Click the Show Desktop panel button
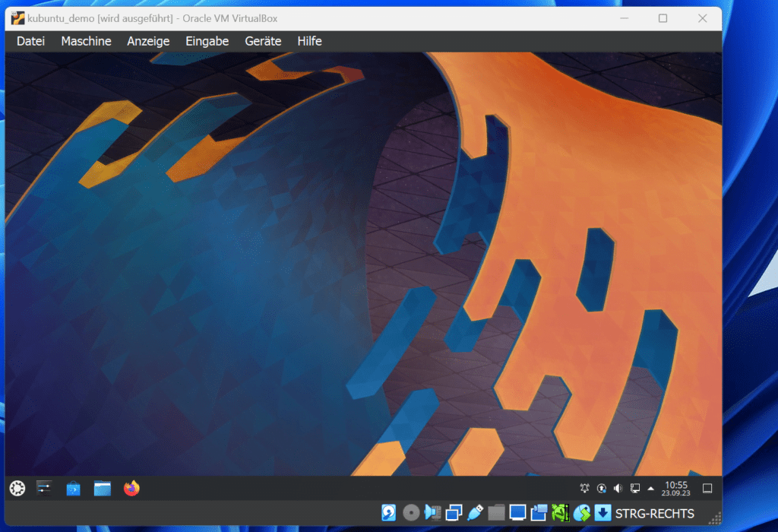The height and width of the screenshot is (532, 778). coord(707,489)
